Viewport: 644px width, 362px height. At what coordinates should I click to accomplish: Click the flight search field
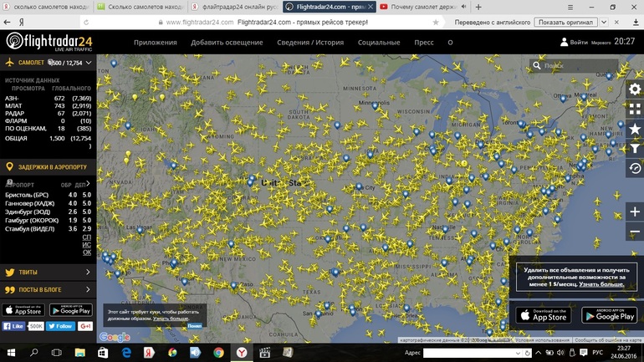[577, 65]
